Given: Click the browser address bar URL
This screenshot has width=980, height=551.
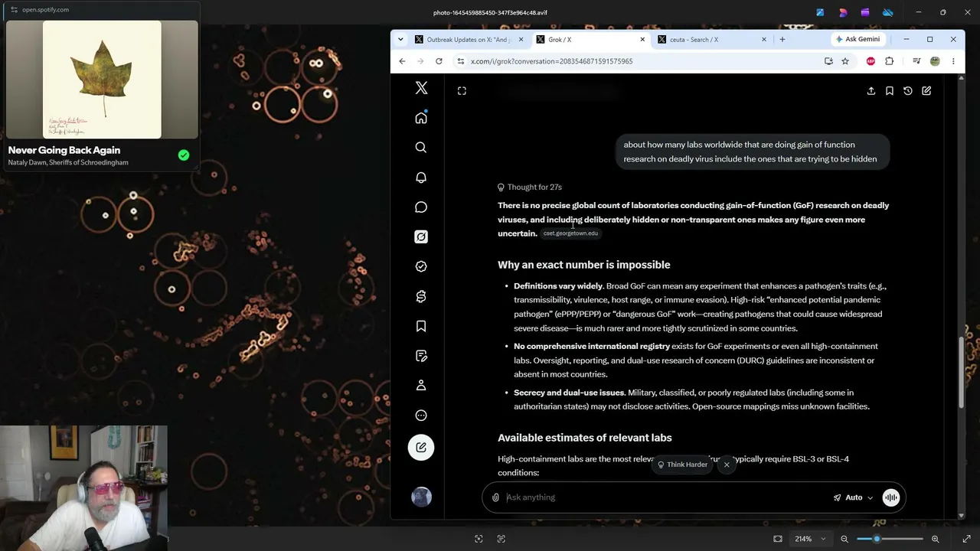Looking at the screenshot, I should coord(551,61).
